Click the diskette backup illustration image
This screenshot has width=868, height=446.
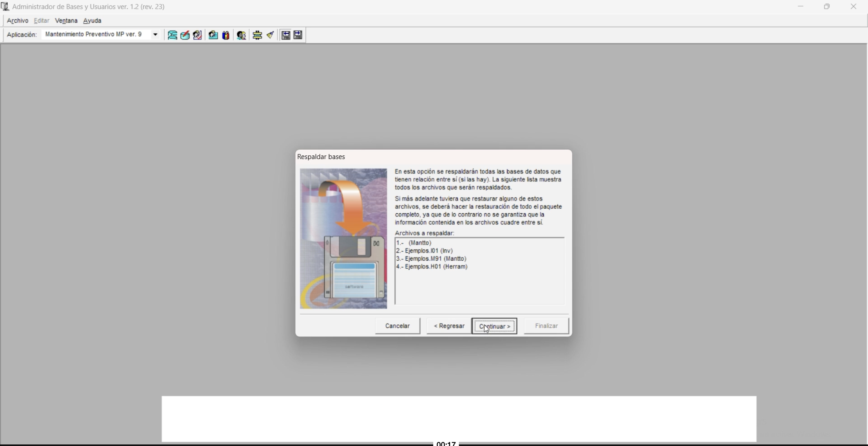343,239
